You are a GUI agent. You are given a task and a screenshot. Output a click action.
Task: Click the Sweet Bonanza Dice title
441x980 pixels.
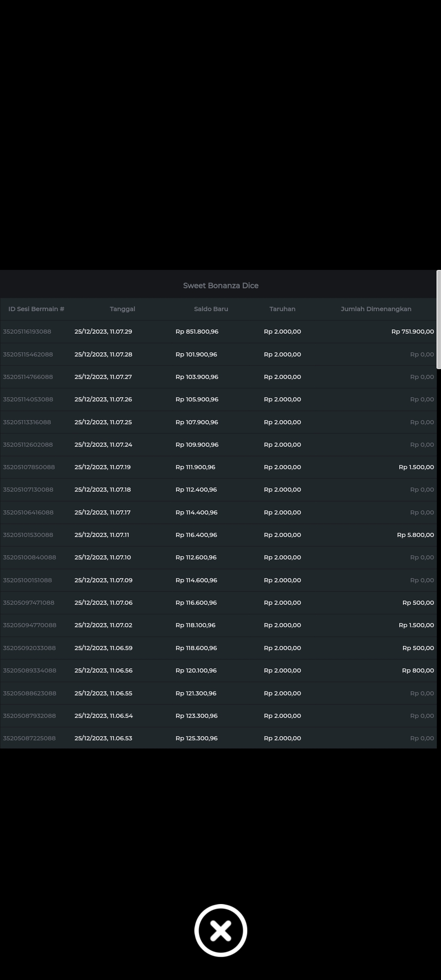(220, 286)
